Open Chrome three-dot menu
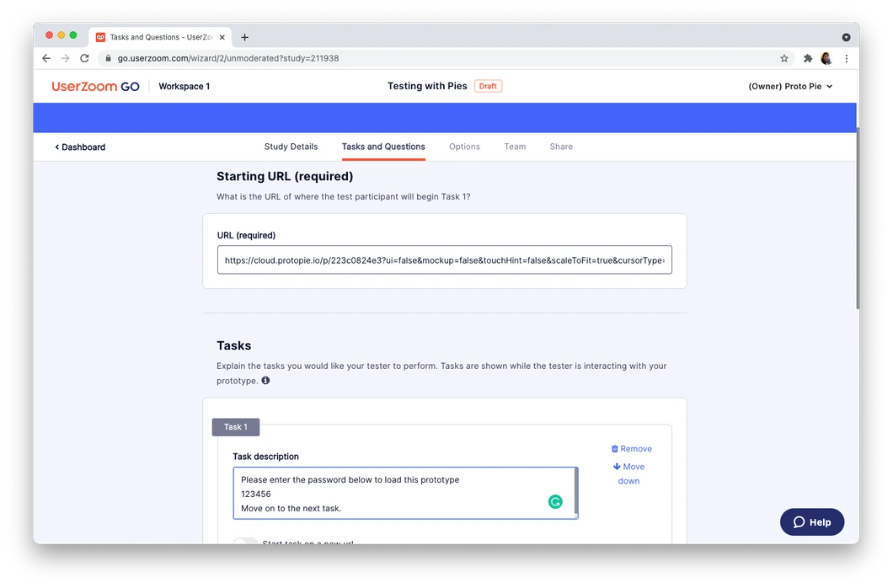The height and width of the screenshot is (588, 893). click(847, 58)
